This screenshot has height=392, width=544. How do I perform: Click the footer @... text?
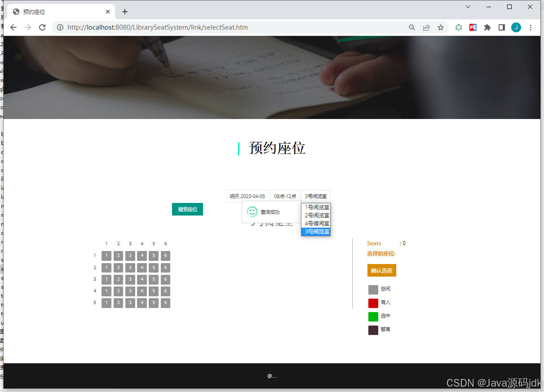pyautogui.click(x=272, y=376)
